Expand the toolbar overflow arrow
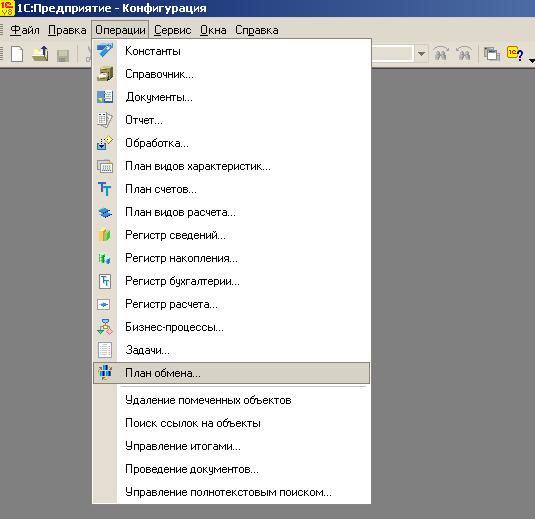This screenshot has width=535, height=519. click(x=532, y=61)
